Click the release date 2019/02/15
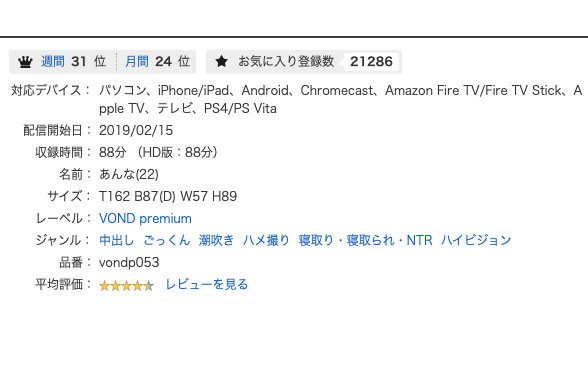Screen dimensions: 588x386 click(x=136, y=130)
